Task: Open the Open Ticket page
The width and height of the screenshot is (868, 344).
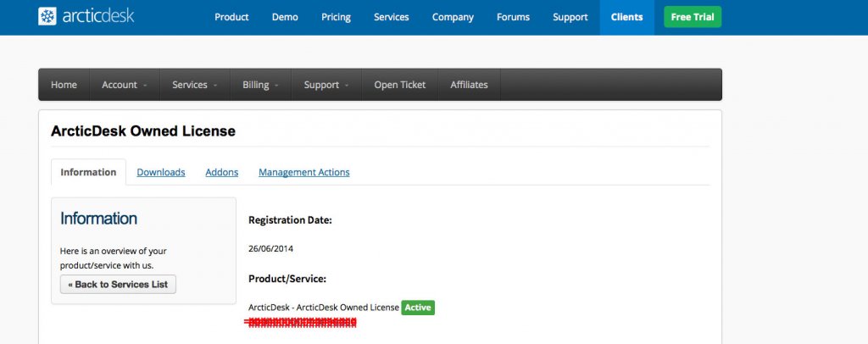Action: click(x=400, y=85)
